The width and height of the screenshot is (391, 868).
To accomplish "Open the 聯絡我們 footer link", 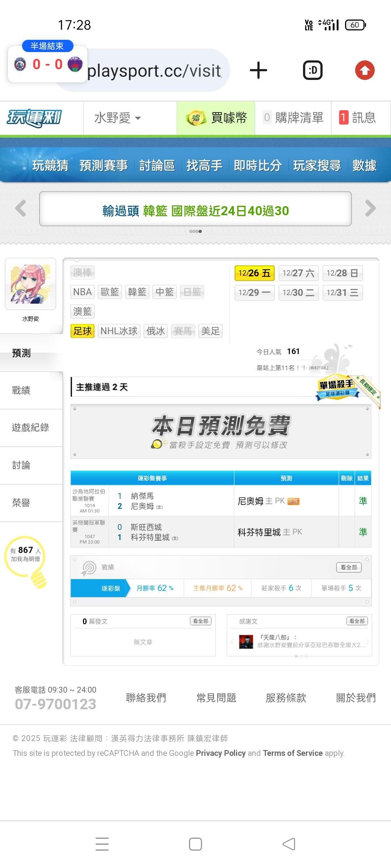I will 146,698.
